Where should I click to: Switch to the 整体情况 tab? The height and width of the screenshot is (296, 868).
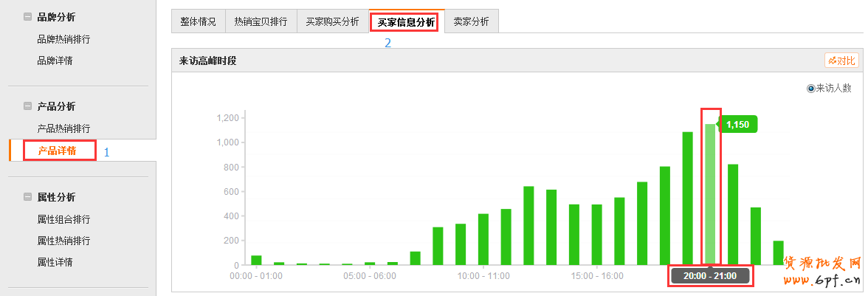click(198, 22)
